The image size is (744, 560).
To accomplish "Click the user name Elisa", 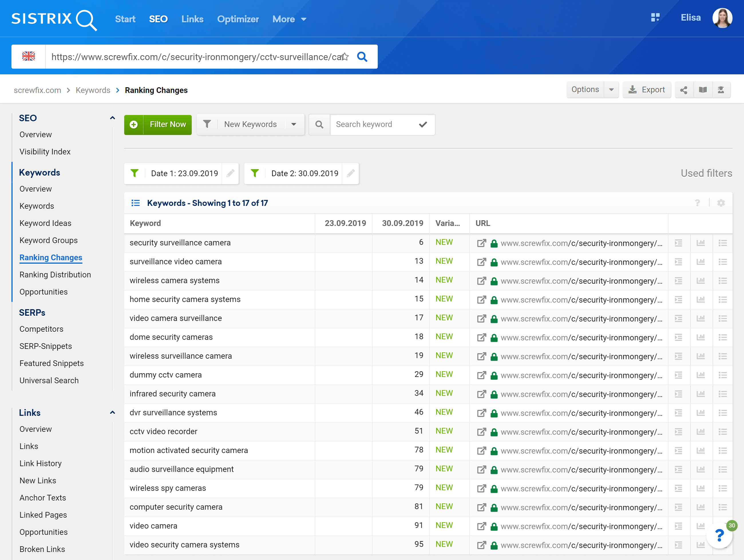I will 690,17.
